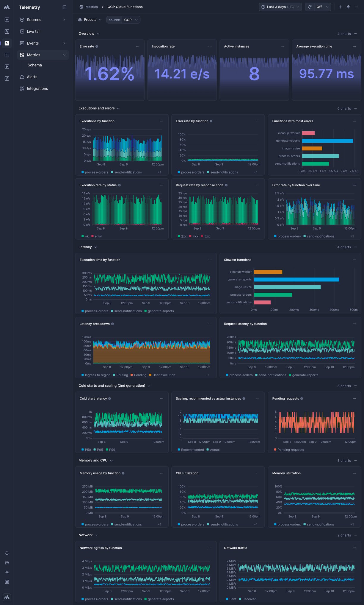Open the Sources sidebar icon
The width and height of the screenshot is (364, 605).
point(22,20)
